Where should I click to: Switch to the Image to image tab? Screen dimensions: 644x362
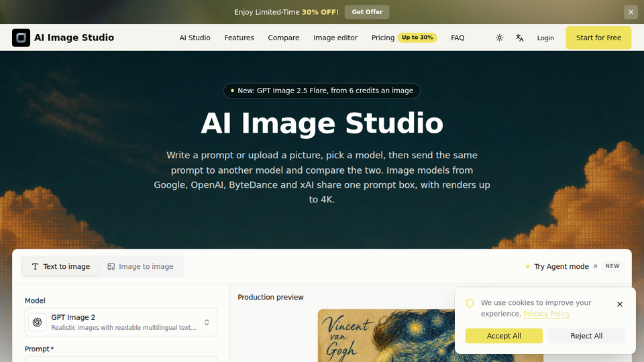140,266
